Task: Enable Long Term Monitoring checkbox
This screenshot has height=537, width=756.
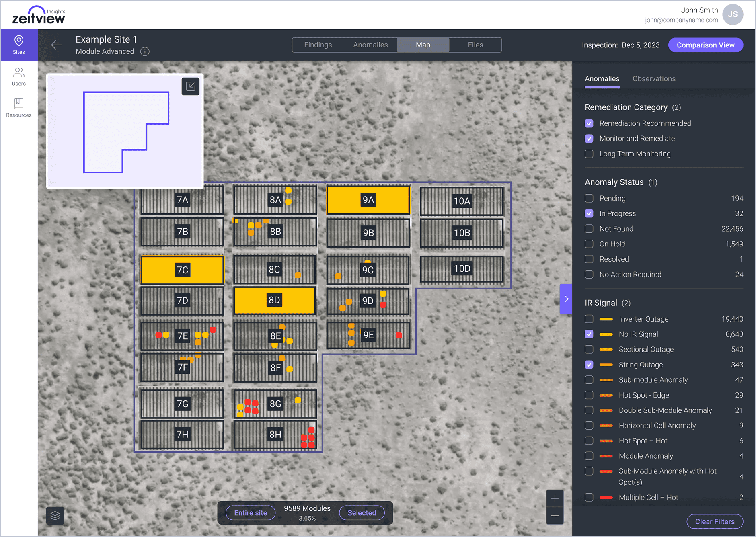Action: (x=589, y=154)
